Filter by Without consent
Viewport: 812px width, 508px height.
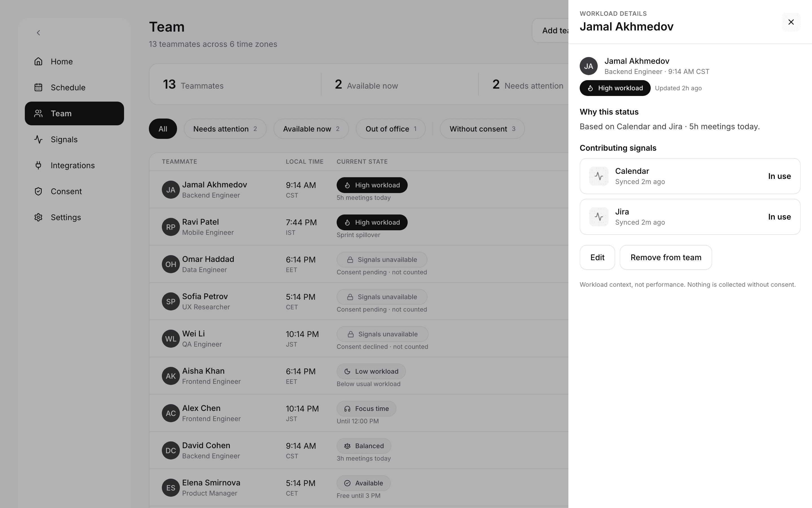point(482,129)
